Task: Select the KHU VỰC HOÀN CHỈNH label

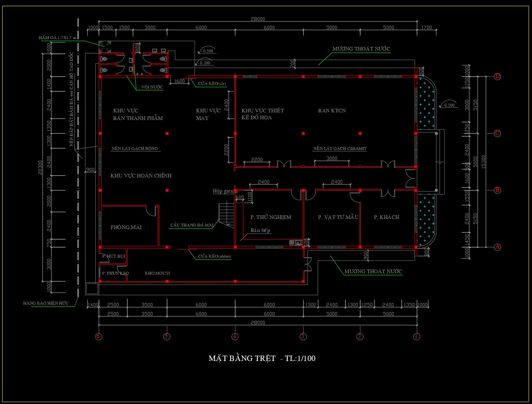Action: [141, 176]
